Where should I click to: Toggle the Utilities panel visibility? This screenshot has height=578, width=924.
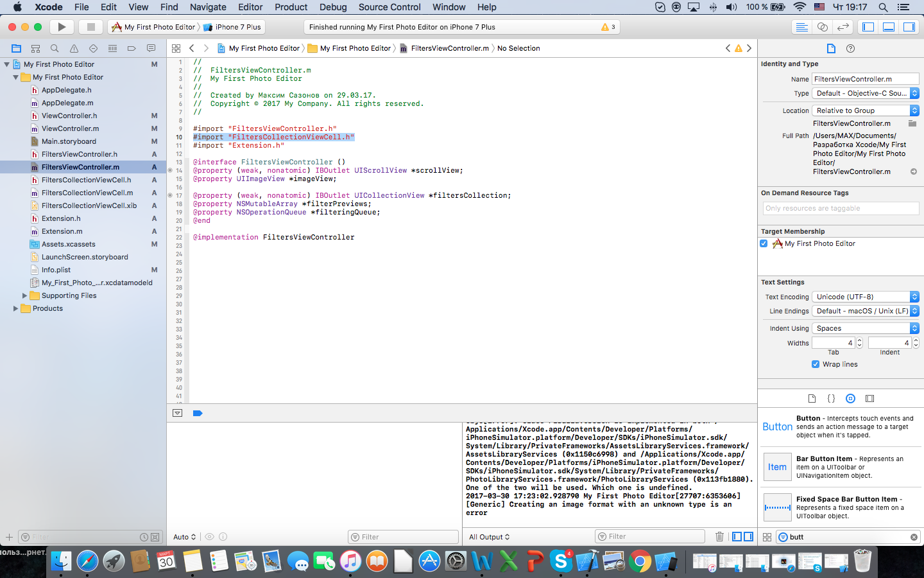(909, 27)
